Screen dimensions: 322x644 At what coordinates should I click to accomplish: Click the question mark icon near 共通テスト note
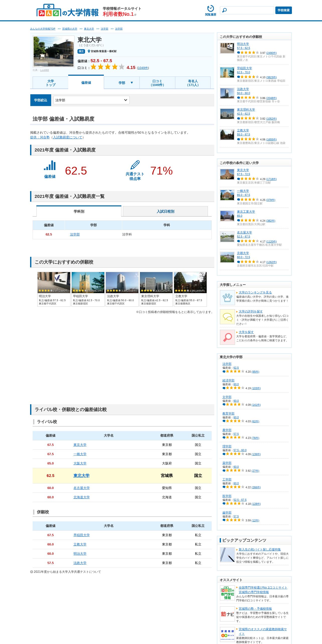(32, 572)
